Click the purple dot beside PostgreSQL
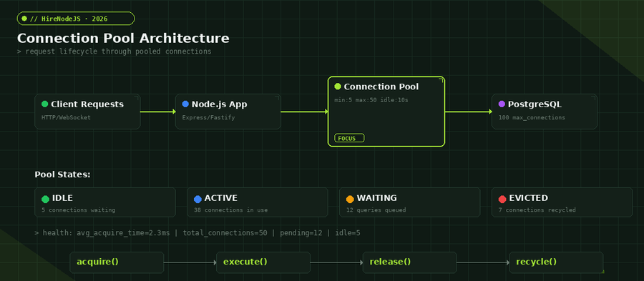 pos(502,104)
